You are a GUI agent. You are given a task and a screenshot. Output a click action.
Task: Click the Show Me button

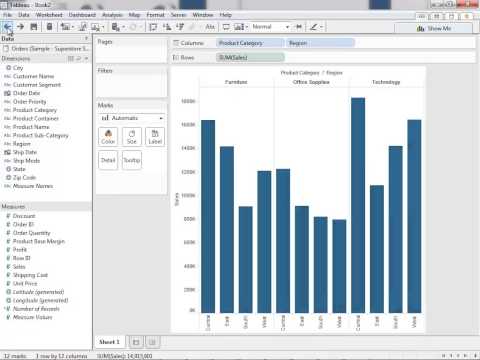(433, 28)
